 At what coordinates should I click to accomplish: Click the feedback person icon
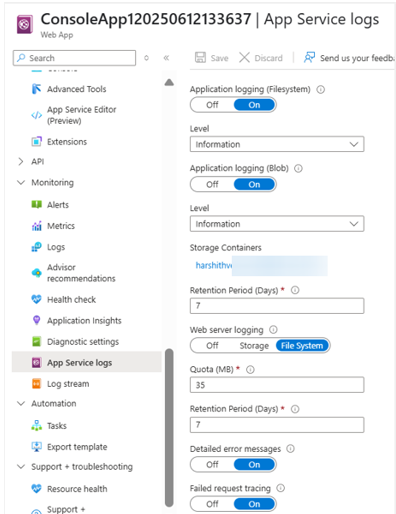pos(309,57)
